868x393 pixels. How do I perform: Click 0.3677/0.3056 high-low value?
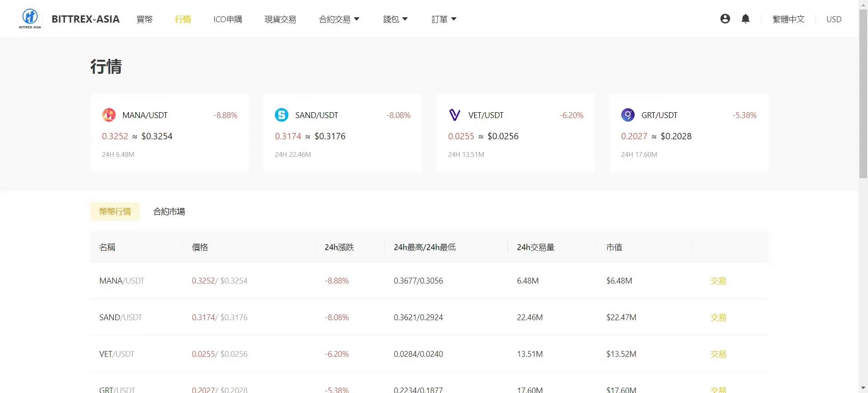tap(419, 281)
